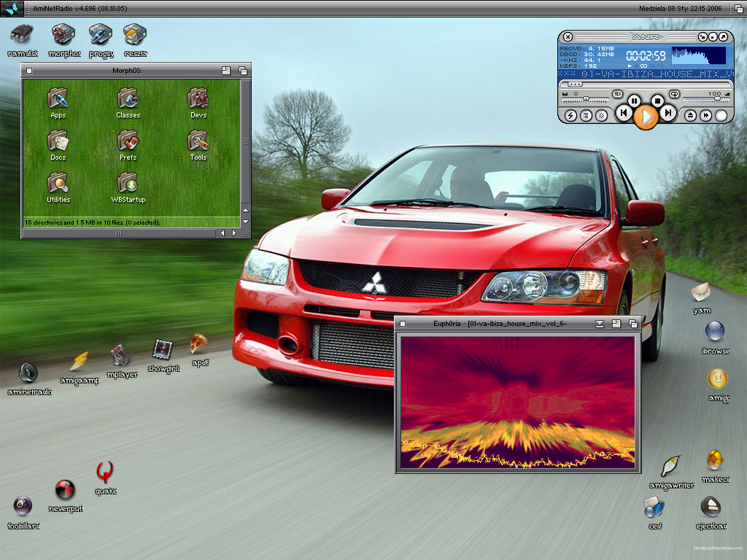Click the fast-forward double-arrow button in player
This screenshot has width=747, height=560.
(706, 115)
